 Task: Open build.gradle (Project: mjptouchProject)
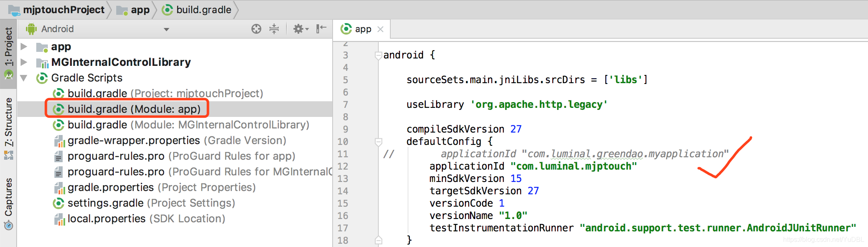click(165, 93)
